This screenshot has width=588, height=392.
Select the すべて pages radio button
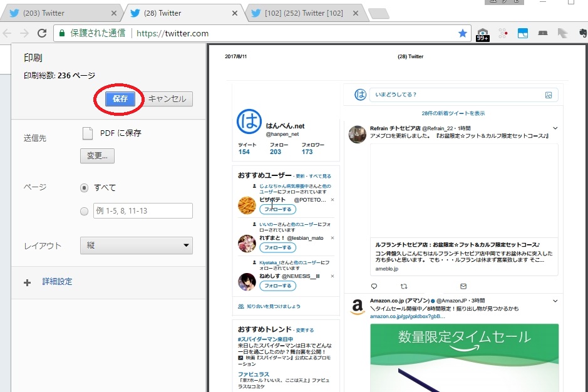[x=84, y=188]
